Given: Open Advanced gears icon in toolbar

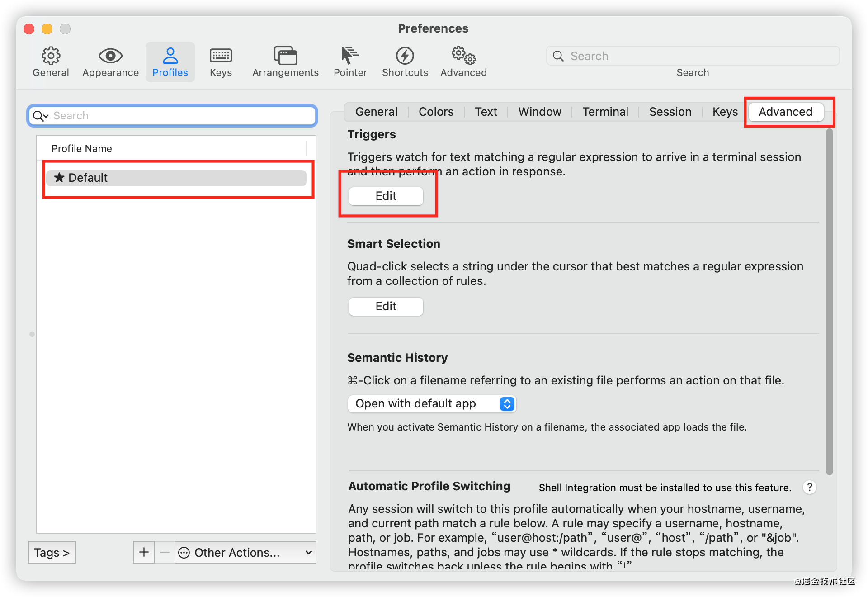Looking at the screenshot, I should click(463, 56).
